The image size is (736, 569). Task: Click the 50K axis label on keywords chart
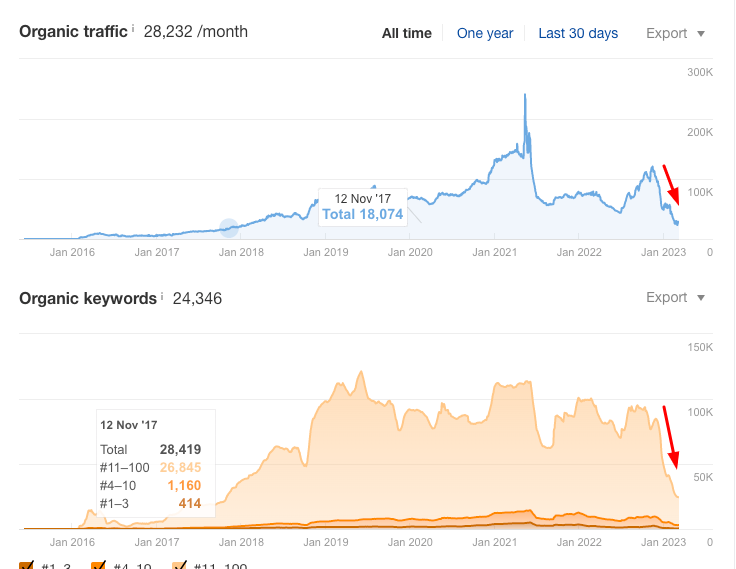pyautogui.click(x=703, y=477)
